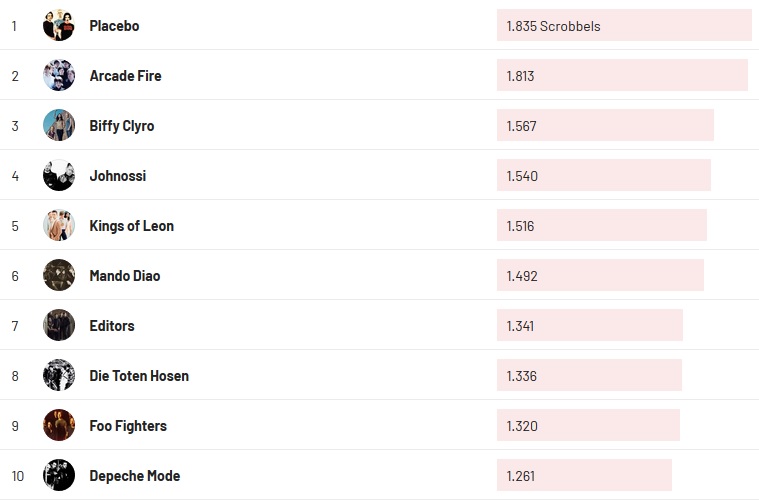Click the Johnossi artist avatar

pos(59,176)
